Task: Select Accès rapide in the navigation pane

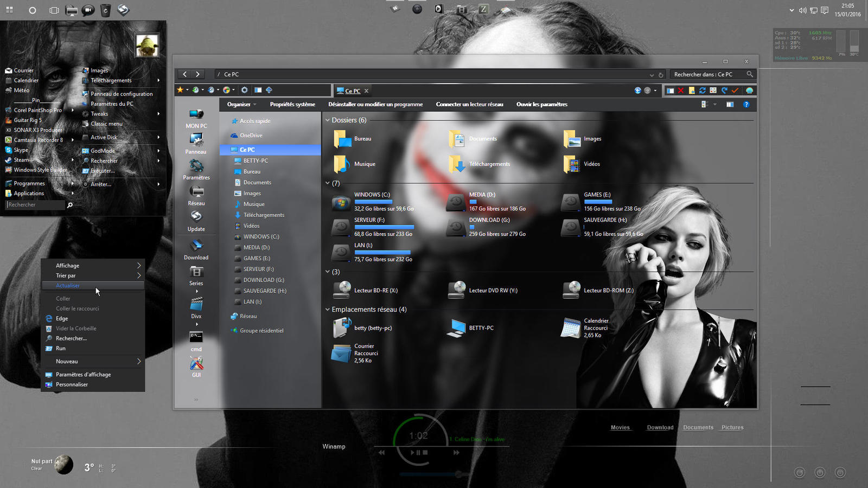Action: [255, 121]
